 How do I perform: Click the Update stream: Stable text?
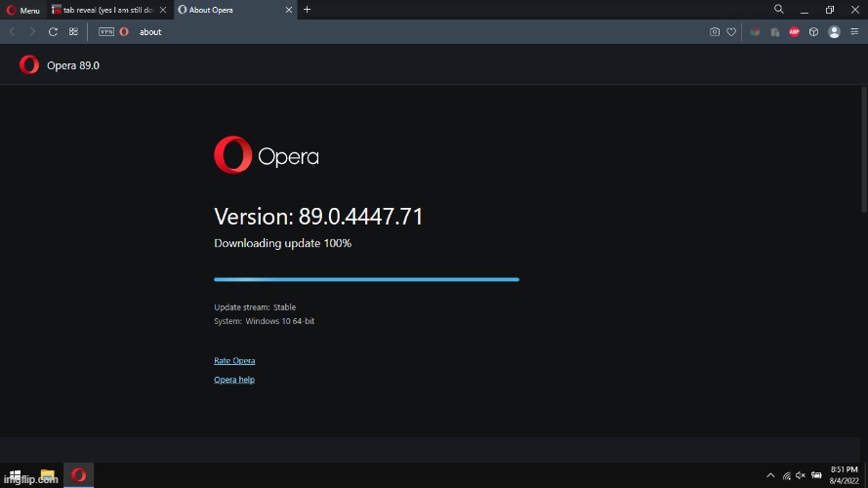(x=255, y=307)
